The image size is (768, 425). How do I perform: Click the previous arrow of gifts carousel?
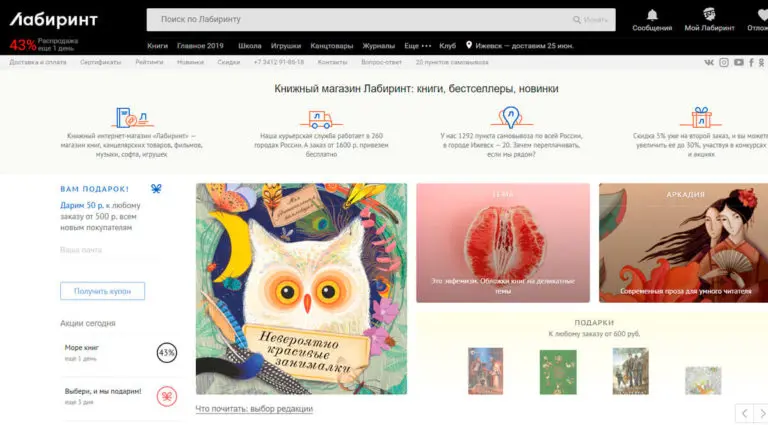click(x=744, y=413)
